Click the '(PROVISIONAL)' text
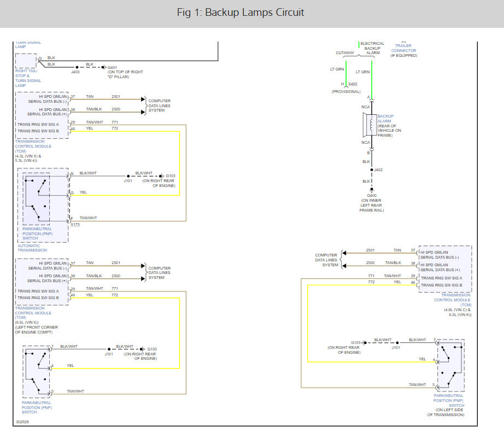504x438 pixels. 347,91
